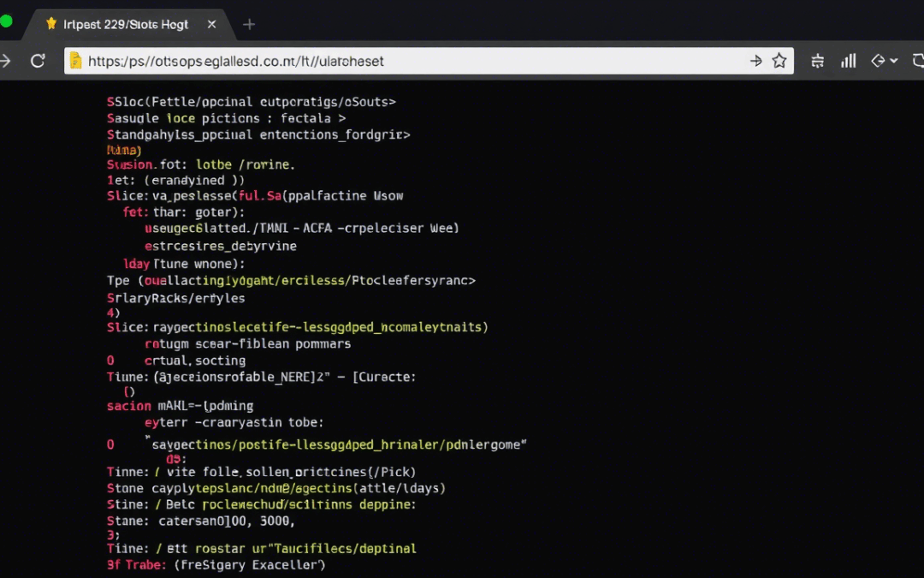Viewport: 924px width, 578px height.
Task: Click the line '3f Trabe: (freStgary Exaceller)'
Action: [x=216, y=565]
